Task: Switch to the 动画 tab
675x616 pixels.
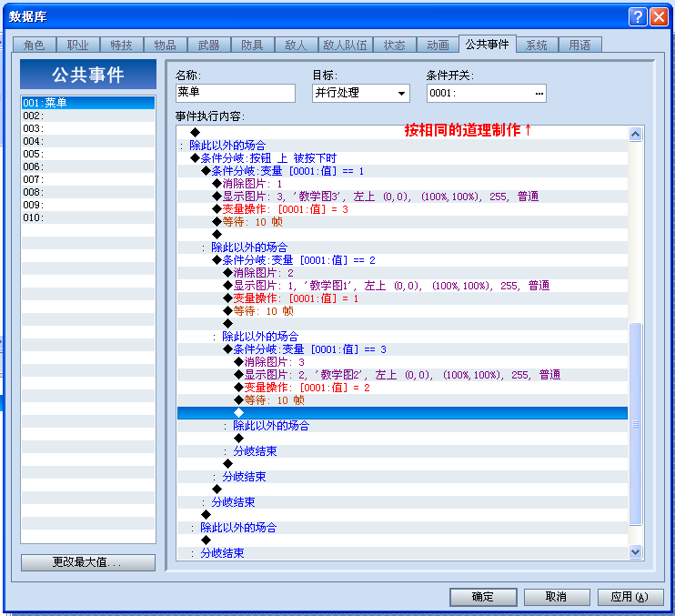Action: click(438, 45)
